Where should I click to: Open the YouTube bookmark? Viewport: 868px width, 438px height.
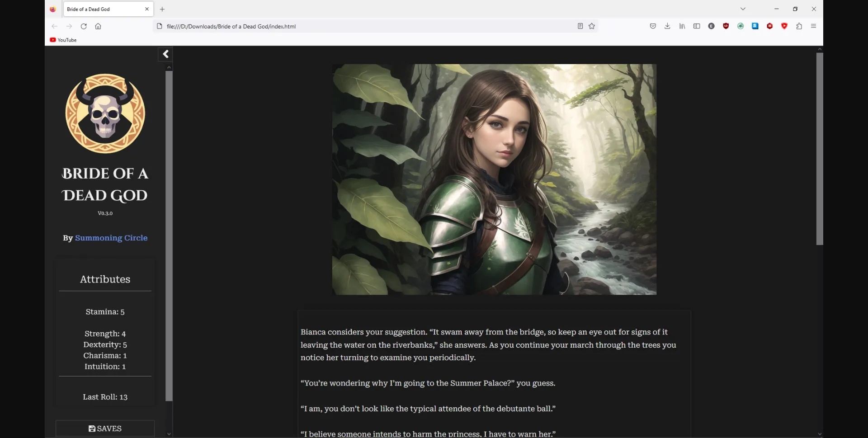click(63, 40)
